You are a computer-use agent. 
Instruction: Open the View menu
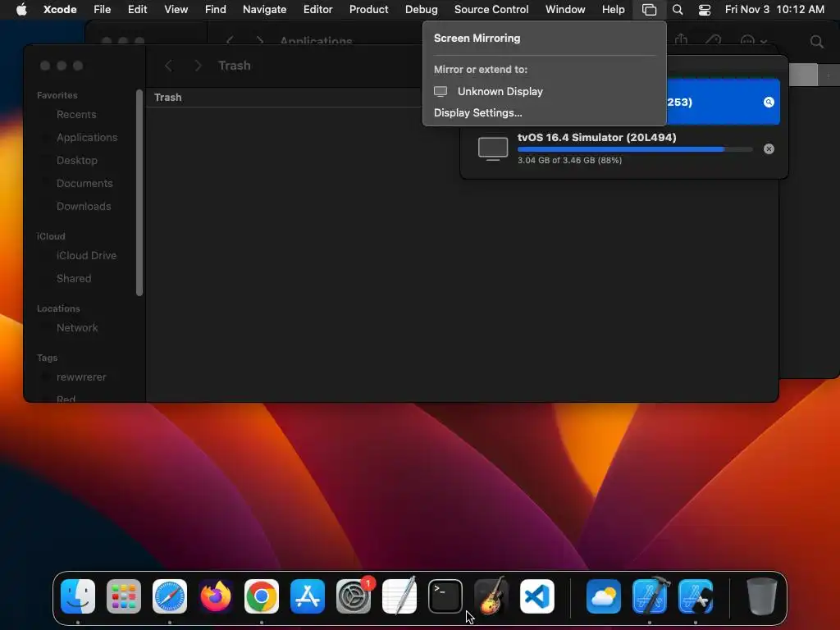(x=176, y=9)
